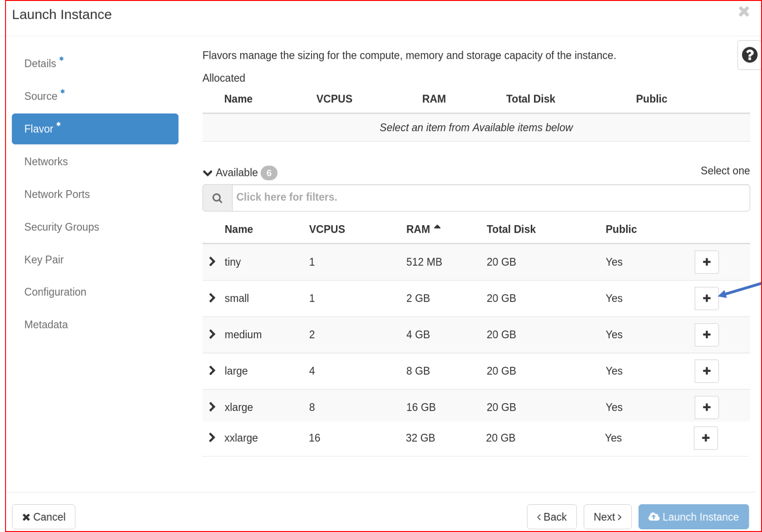Screen dimensions: 762x532
Task: Switch to the Networks step
Action: point(46,161)
